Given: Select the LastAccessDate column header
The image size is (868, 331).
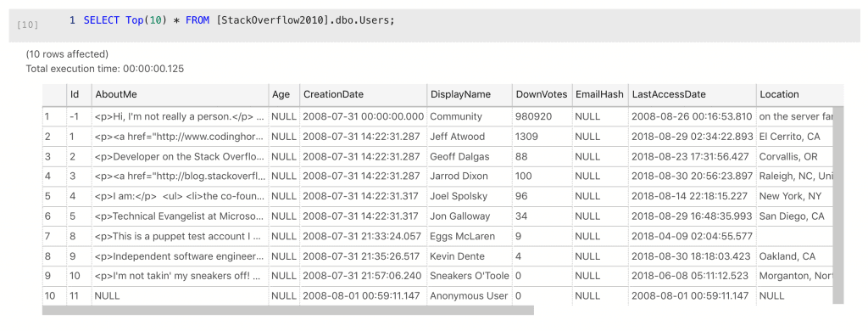Looking at the screenshot, I should (x=693, y=95).
